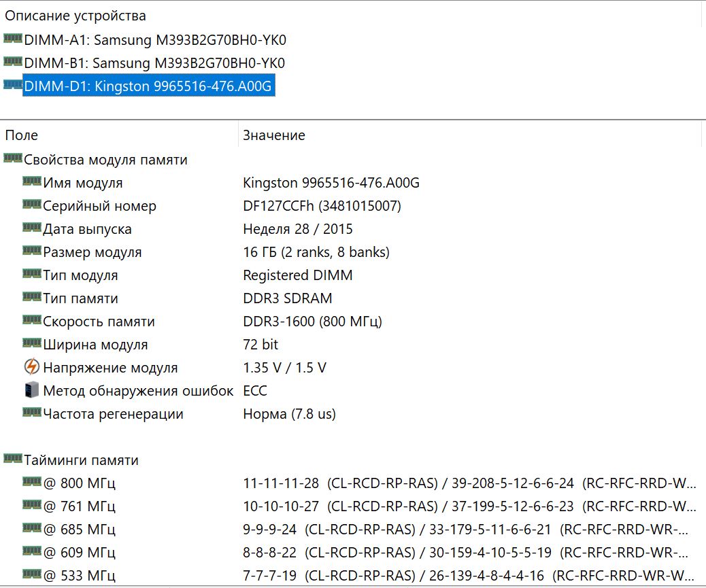Click the icon beside 'Имя модуля'
The image size is (706, 588).
click(x=31, y=181)
